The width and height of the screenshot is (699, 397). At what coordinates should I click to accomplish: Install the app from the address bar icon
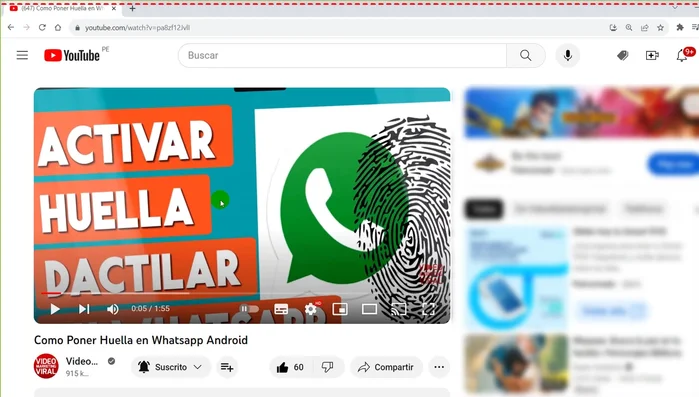[613, 28]
